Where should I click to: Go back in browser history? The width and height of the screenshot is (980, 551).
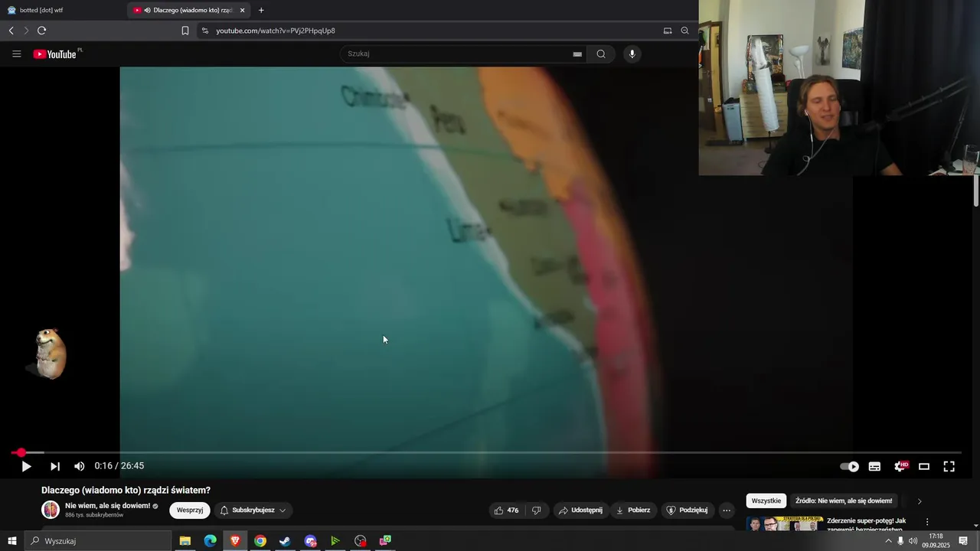pos(11,31)
